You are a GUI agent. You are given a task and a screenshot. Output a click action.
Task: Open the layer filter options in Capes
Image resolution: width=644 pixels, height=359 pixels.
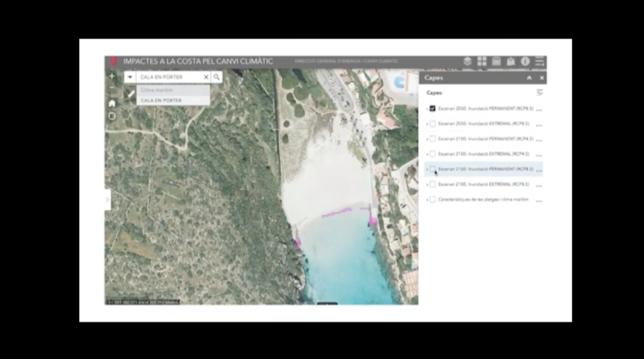point(539,93)
